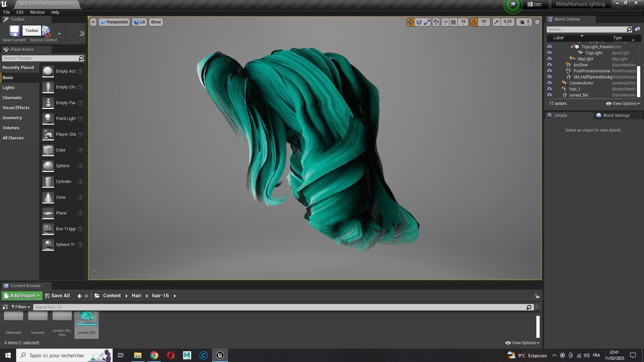Click help icon next to Sphere

pos(80,166)
